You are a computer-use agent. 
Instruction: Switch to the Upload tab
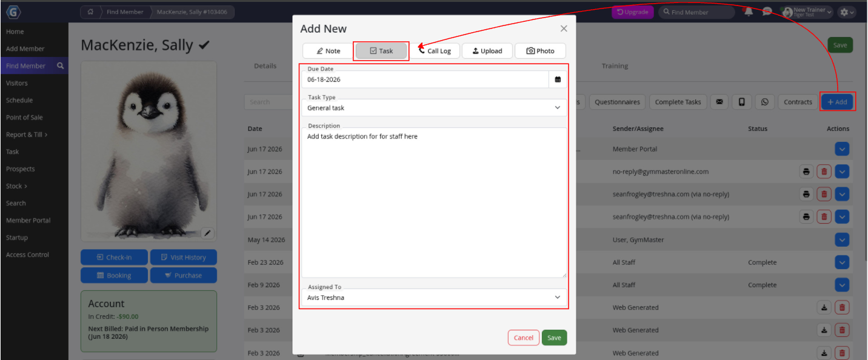(487, 51)
